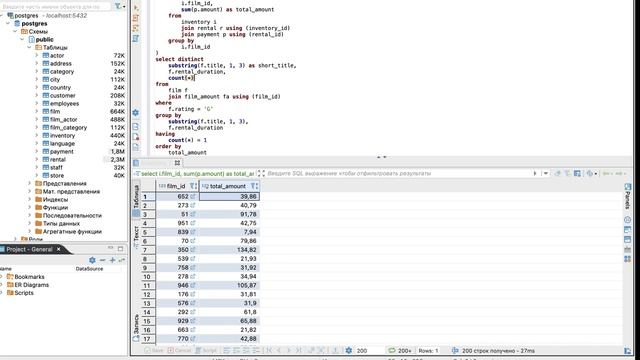The image size is (640, 360).
Task: Open the Bookmarks project folder
Action: pos(29,277)
